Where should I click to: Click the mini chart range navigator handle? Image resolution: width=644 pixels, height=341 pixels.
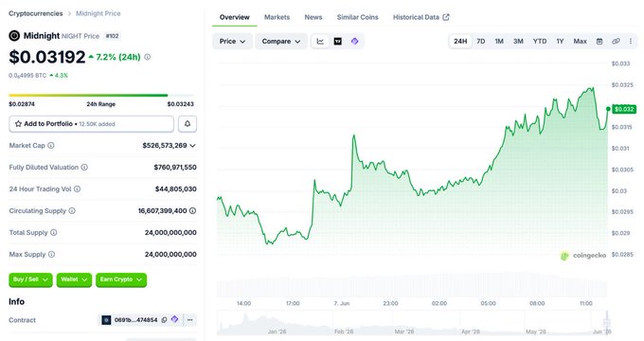[607, 322]
